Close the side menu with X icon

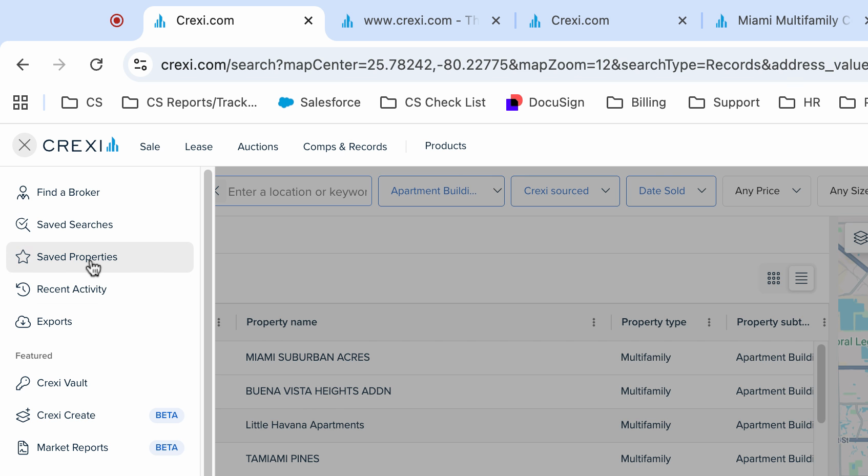pyautogui.click(x=24, y=146)
